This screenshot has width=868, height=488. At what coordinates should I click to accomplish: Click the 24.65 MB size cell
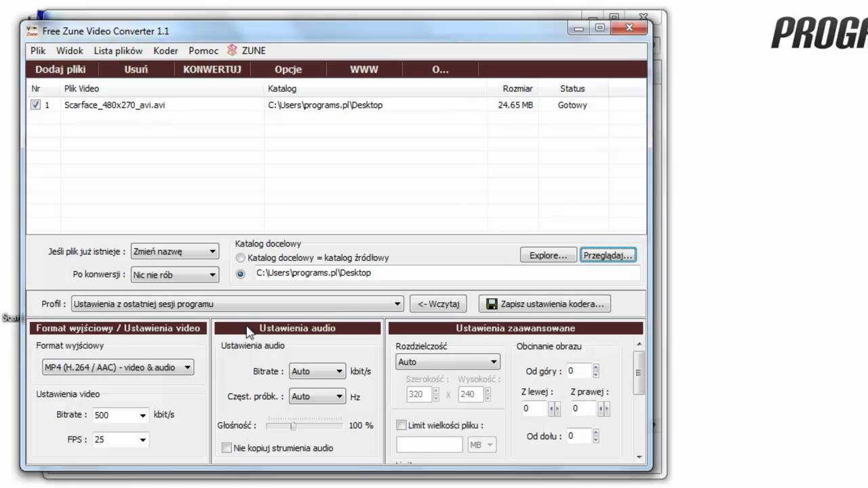[x=515, y=105]
